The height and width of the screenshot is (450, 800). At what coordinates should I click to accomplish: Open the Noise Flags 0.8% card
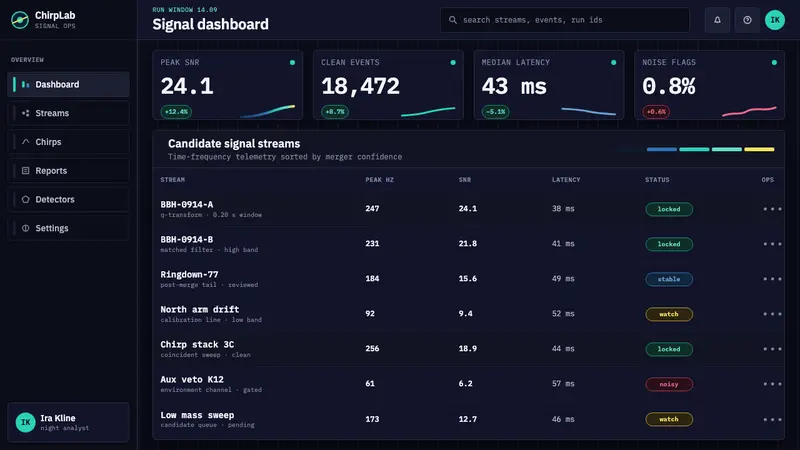click(710, 85)
